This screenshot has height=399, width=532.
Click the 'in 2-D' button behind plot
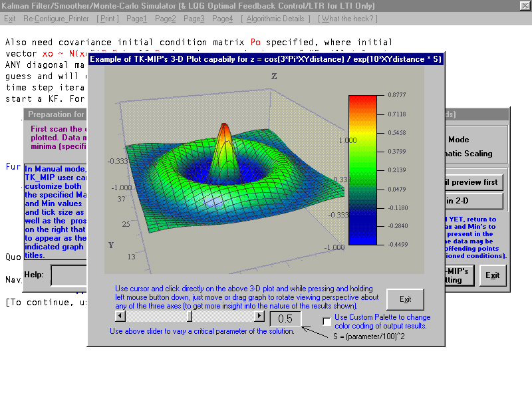473,201
